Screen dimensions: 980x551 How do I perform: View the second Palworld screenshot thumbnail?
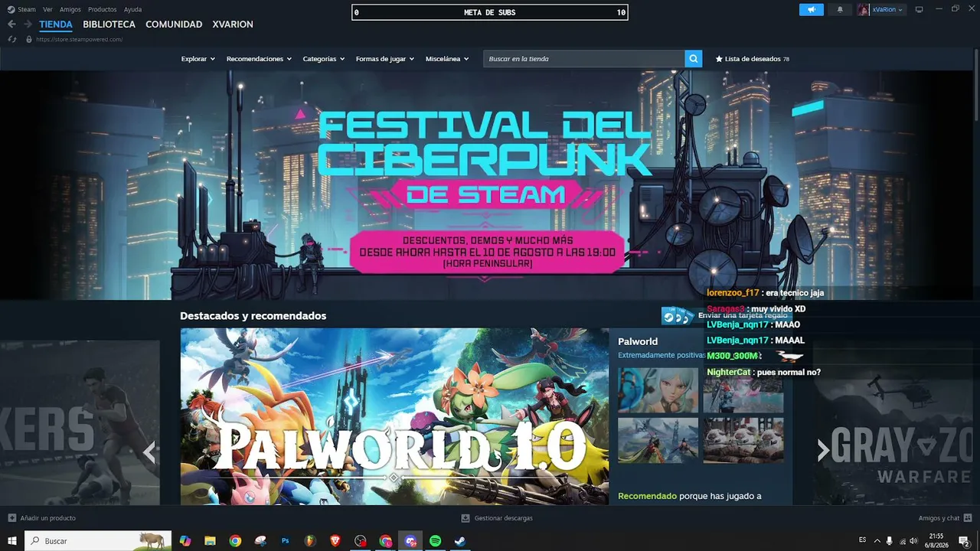click(743, 390)
